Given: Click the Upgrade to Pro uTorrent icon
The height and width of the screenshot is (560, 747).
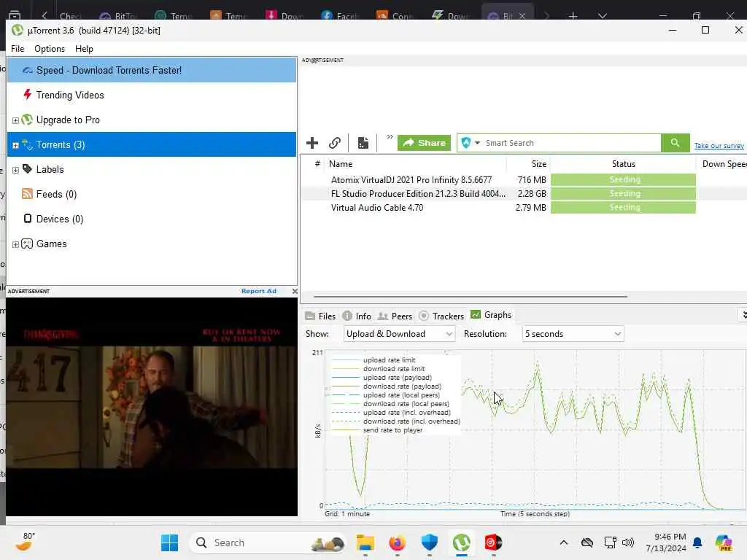Looking at the screenshot, I should coord(27,120).
